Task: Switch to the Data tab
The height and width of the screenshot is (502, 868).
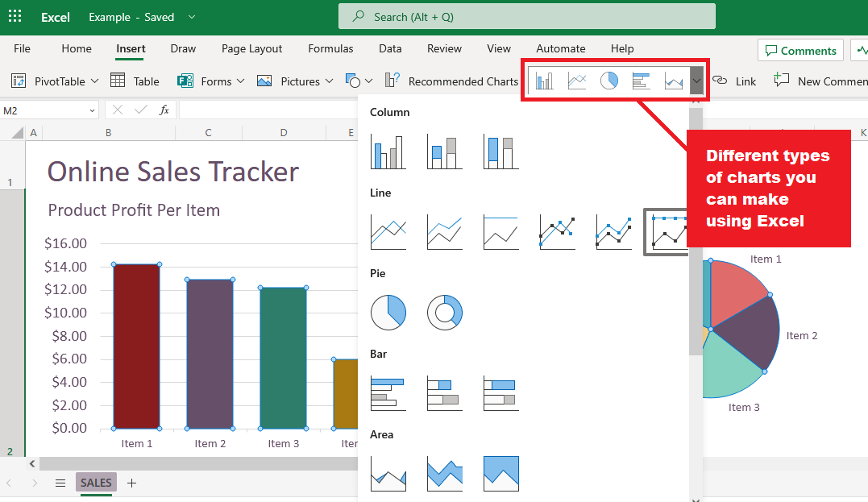Action: pos(390,48)
